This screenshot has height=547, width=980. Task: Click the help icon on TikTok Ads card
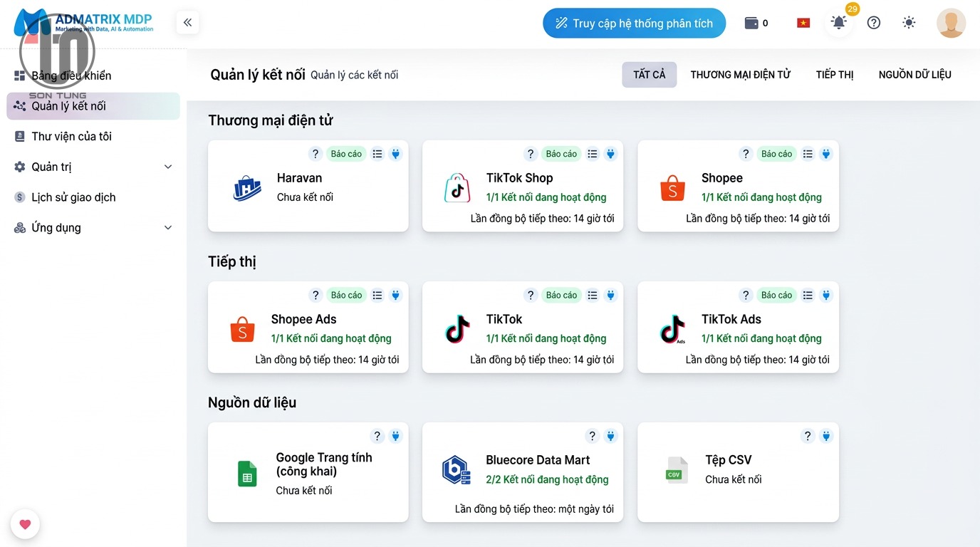(x=746, y=295)
